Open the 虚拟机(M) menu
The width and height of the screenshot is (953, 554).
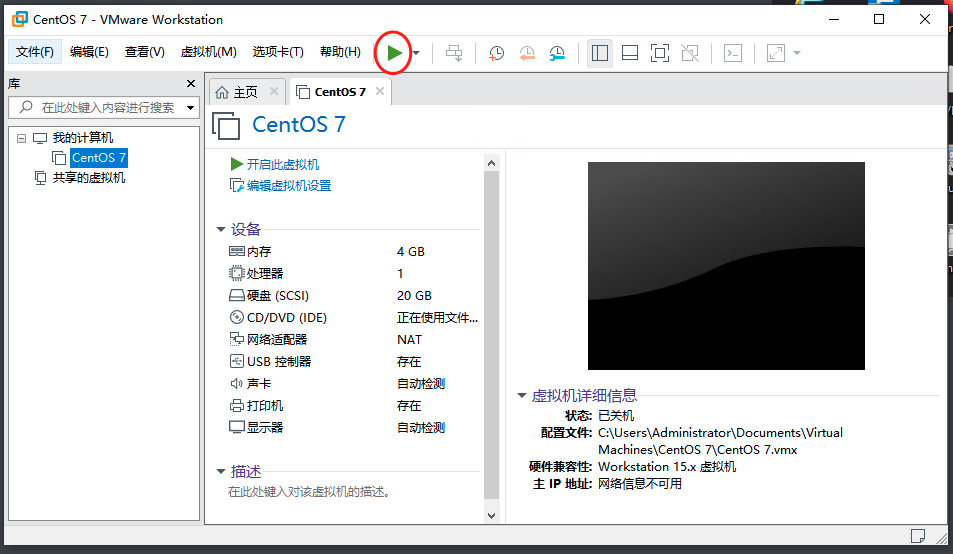click(x=208, y=52)
